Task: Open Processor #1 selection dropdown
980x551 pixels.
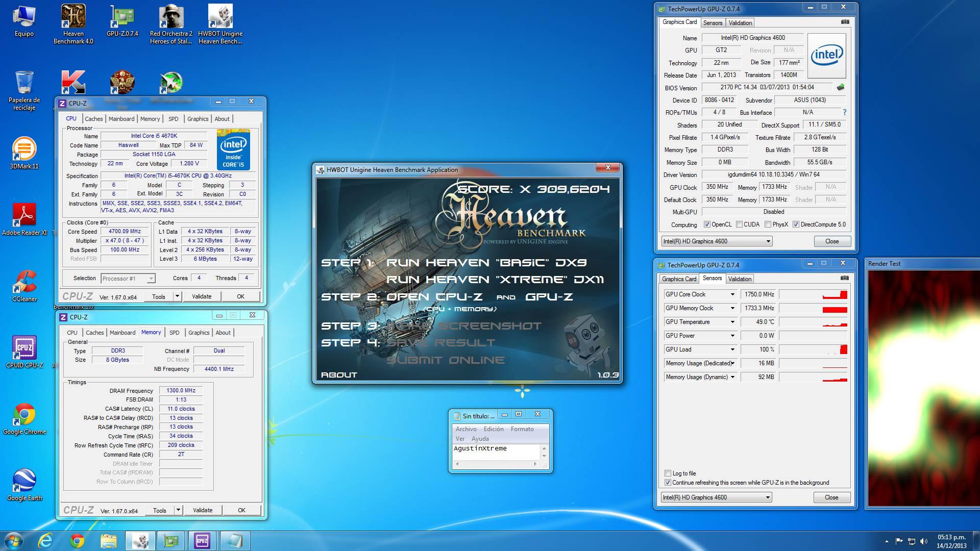Action: click(128, 279)
